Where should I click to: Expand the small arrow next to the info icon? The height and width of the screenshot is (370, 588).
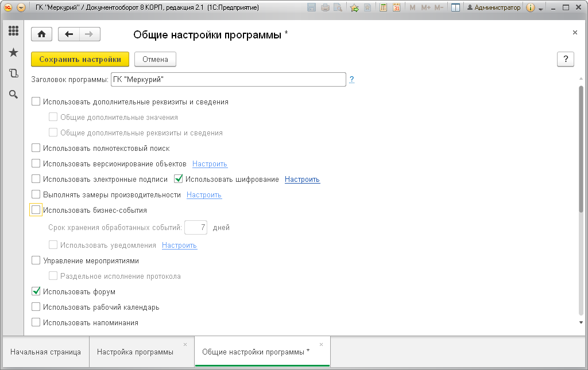coord(541,9)
